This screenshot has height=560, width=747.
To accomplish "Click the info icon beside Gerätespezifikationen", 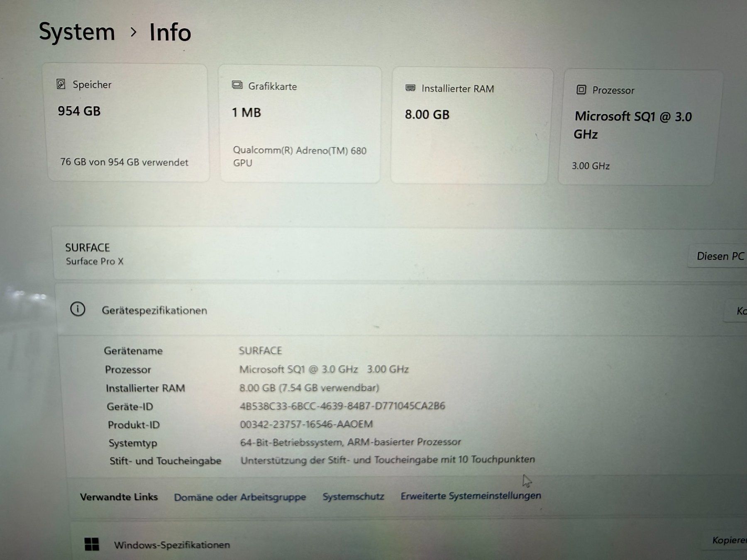I will 78,309.
